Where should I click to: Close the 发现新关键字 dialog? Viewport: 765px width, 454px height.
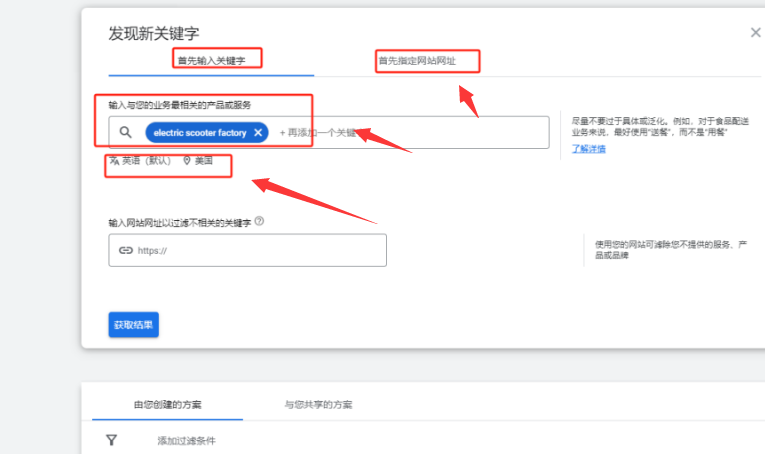pyautogui.click(x=755, y=33)
